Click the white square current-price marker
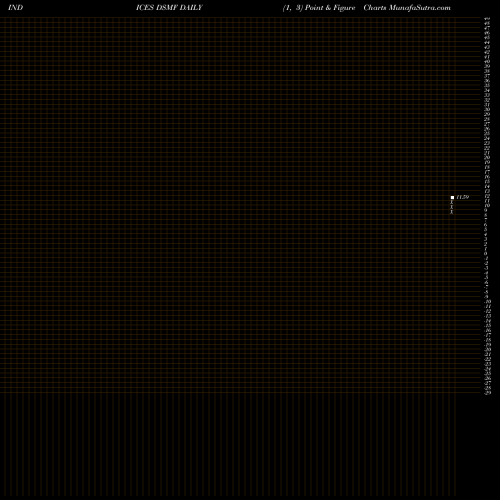Screen dimensions: 500x500 click(452, 198)
